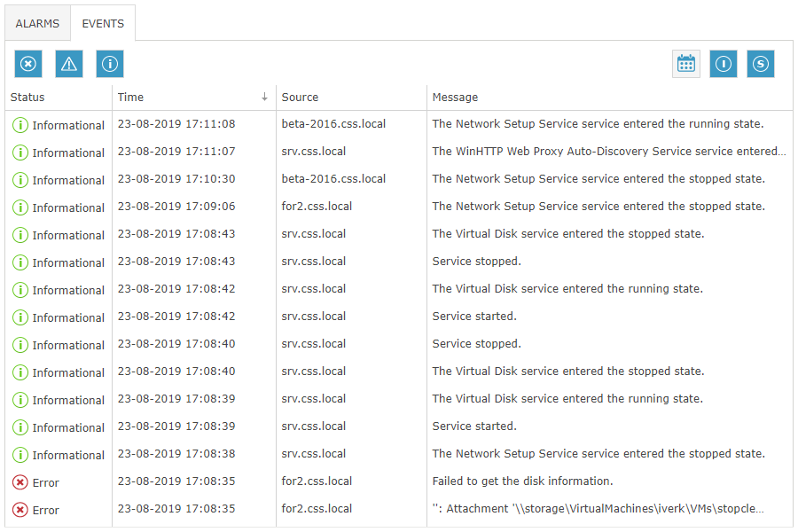Click the info icon on the 17:11:08 event

click(20, 125)
